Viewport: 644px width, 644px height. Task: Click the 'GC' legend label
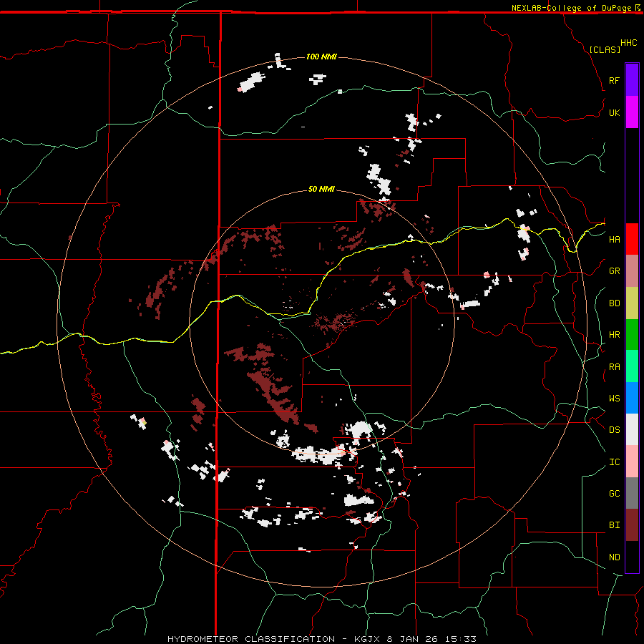click(x=614, y=494)
